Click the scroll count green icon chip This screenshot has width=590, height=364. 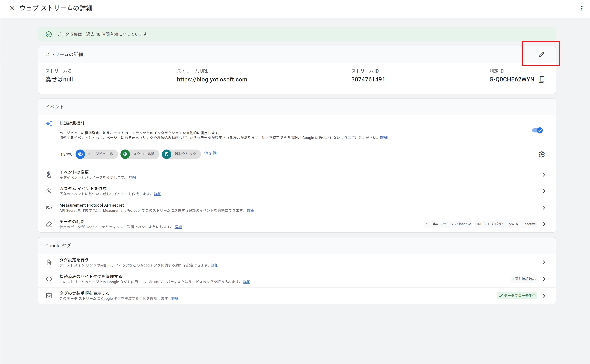[x=125, y=154]
